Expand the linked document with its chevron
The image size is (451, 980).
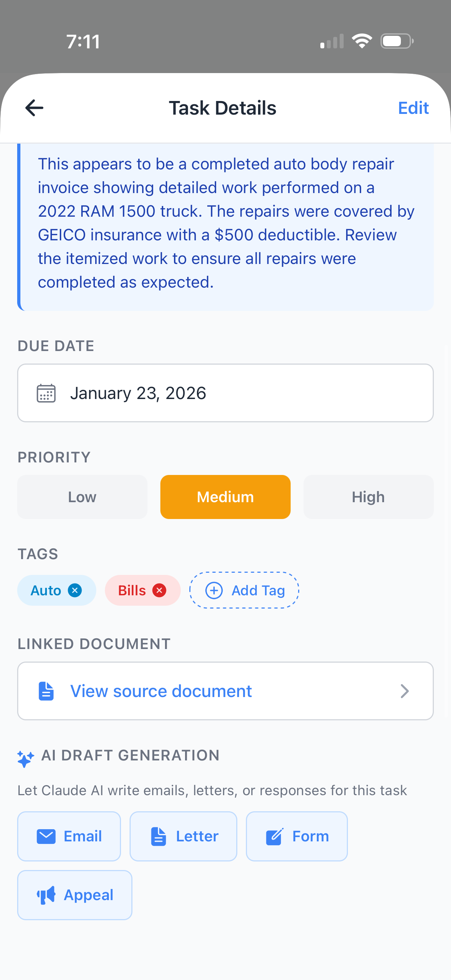click(x=405, y=691)
